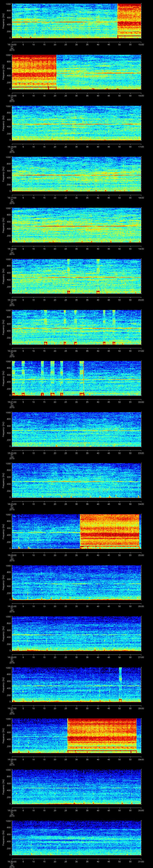Select the spectrogram panel starting at 16:25:00
Screen dimensions: 153x868
76,582
